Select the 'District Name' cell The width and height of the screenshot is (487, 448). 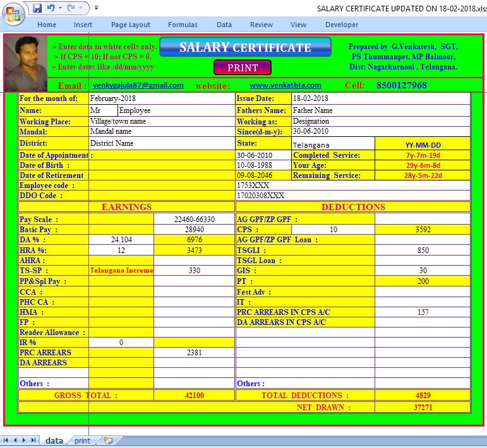click(162, 143)
